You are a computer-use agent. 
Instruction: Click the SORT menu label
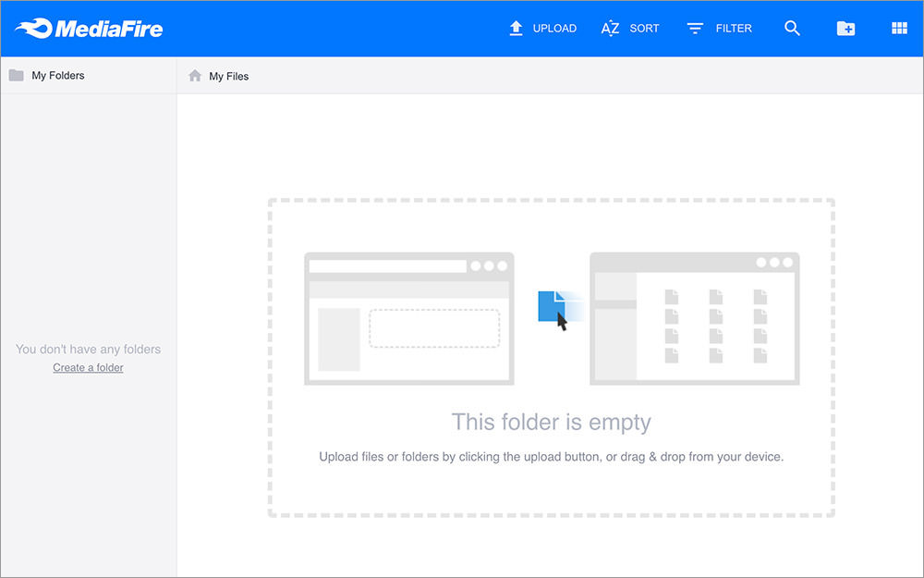[x=644, y=28]
